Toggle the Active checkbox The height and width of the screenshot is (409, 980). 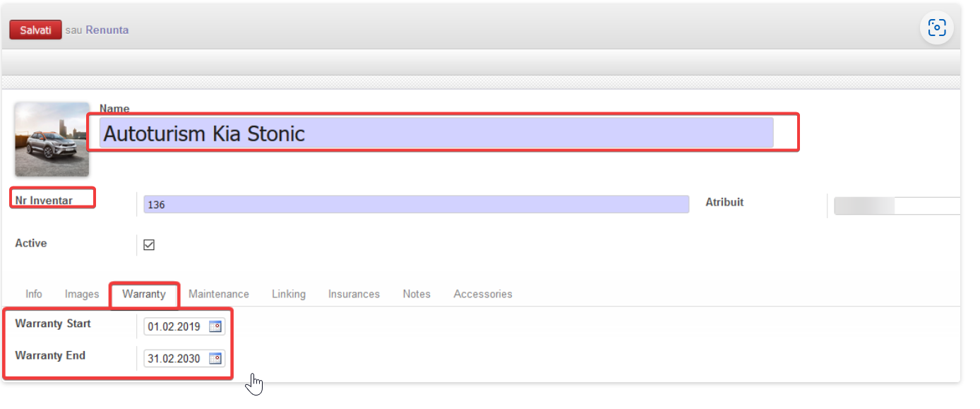[x=149, y=245]
